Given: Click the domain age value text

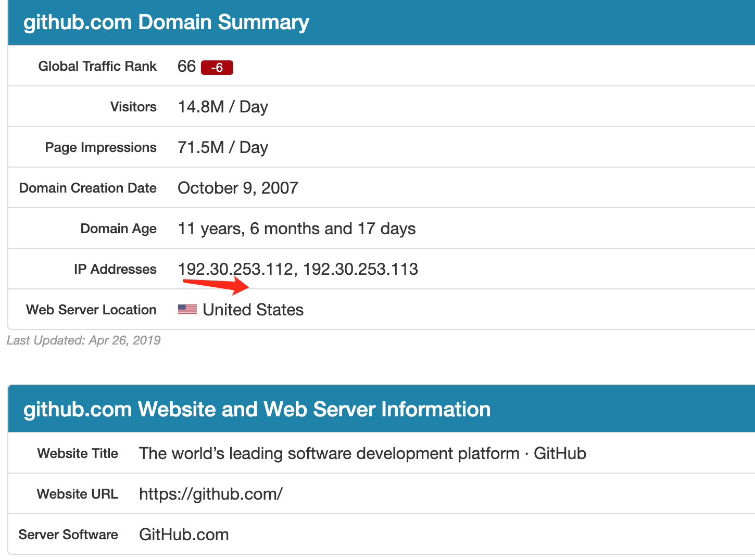Looking at the screenshot, I should [x=296, y=228].
